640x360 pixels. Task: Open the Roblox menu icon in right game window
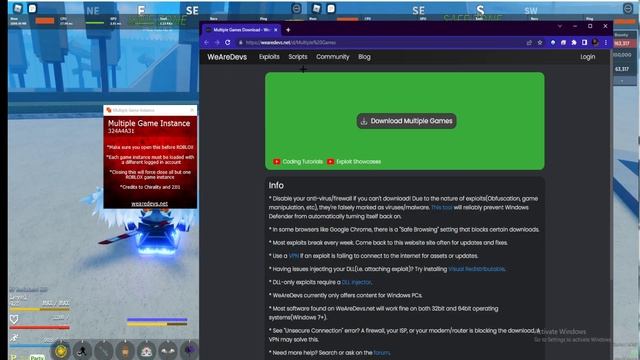pos(316,8)
